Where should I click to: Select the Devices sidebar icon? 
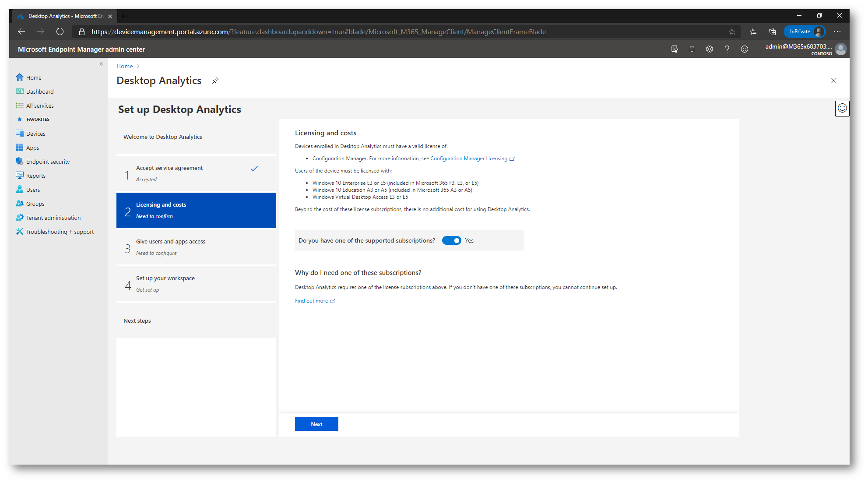[20, 134]
